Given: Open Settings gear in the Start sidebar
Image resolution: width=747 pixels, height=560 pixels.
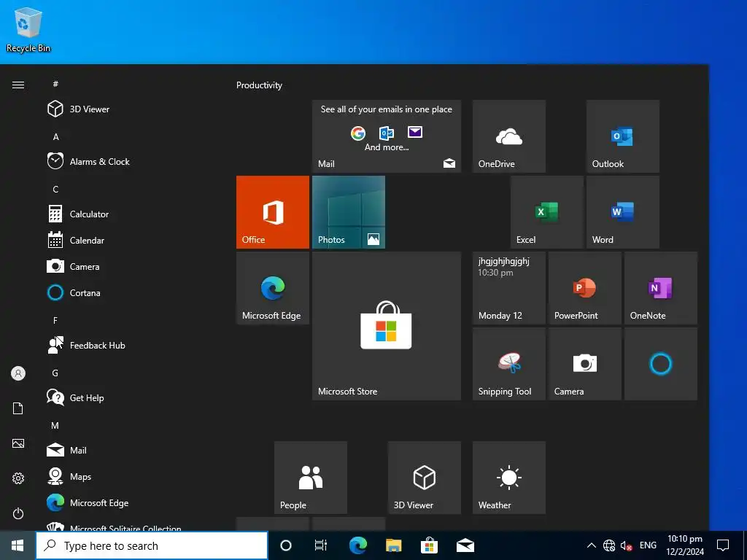Looking at the screenshot, I should click(x=18, y=478).
